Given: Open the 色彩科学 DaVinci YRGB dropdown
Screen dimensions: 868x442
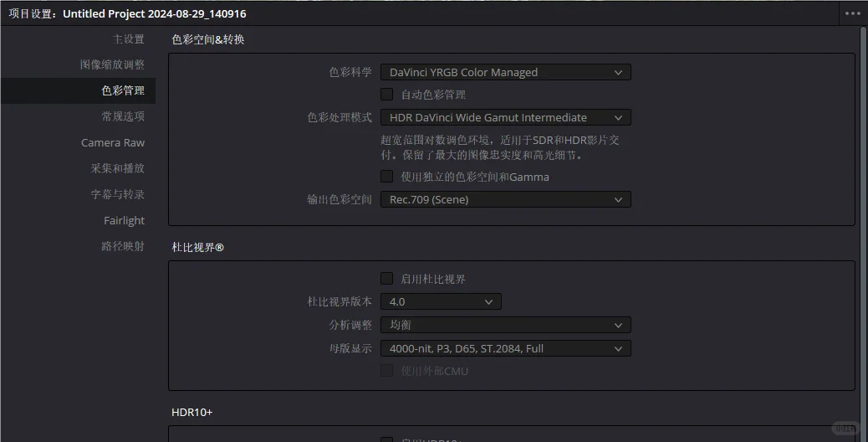Looking at the screenshot, I should (505, 72).
